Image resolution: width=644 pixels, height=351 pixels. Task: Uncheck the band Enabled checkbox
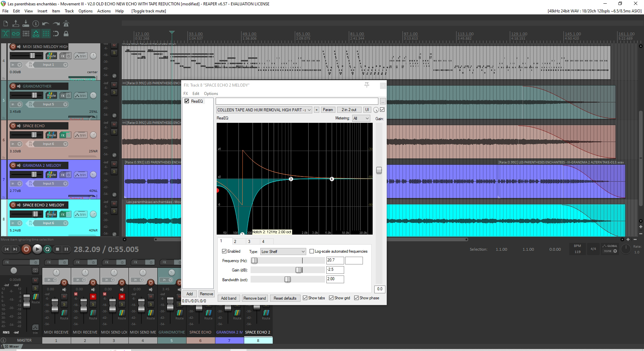[224, 251]
